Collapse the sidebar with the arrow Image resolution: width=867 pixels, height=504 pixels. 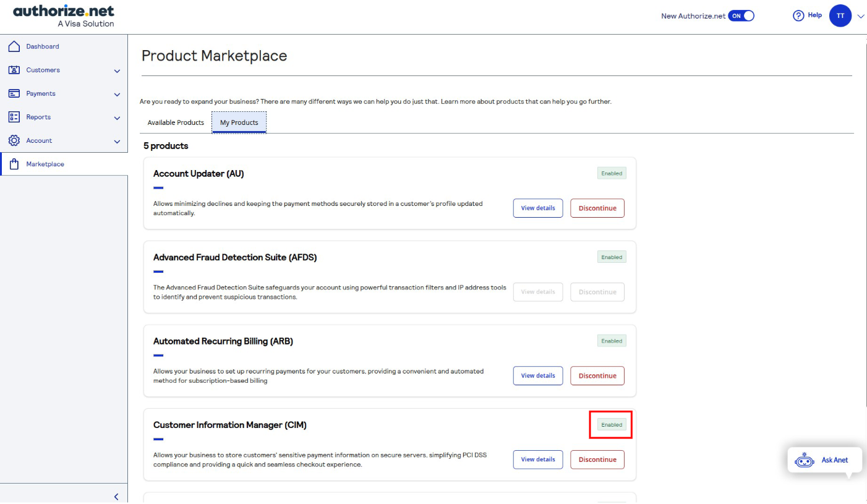pos(116,497)
